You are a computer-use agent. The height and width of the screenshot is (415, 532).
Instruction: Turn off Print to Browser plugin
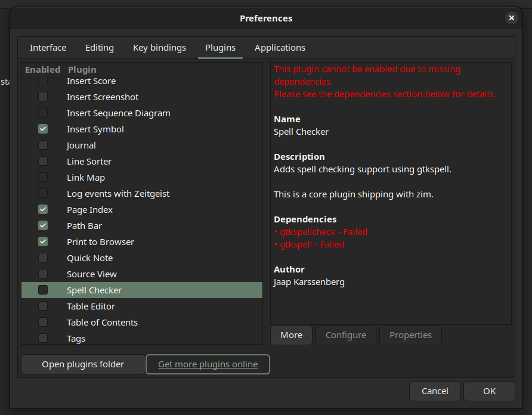pyautogui.click(x=43, y=242)
